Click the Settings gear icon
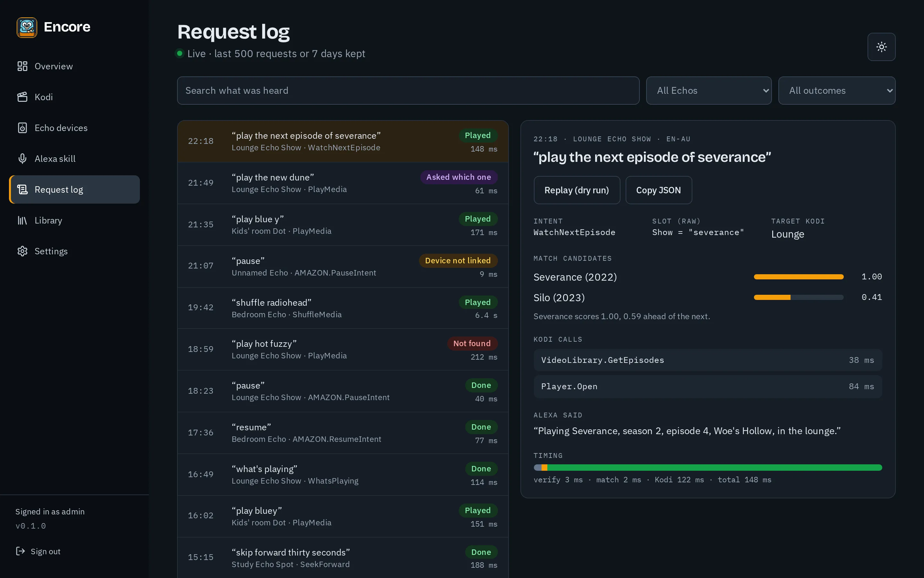The width and height of the screenshot is (924, 578). 22,251
